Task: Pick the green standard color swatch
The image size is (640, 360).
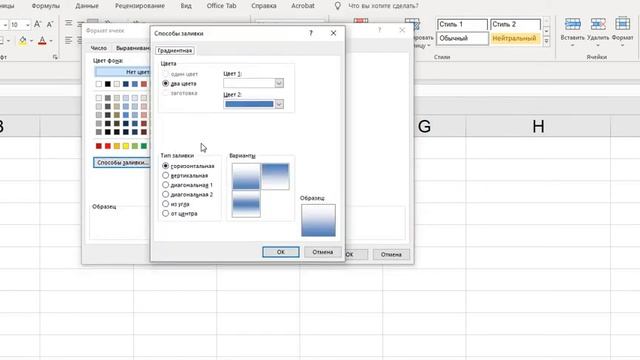Action: click(x=144, y=146)
